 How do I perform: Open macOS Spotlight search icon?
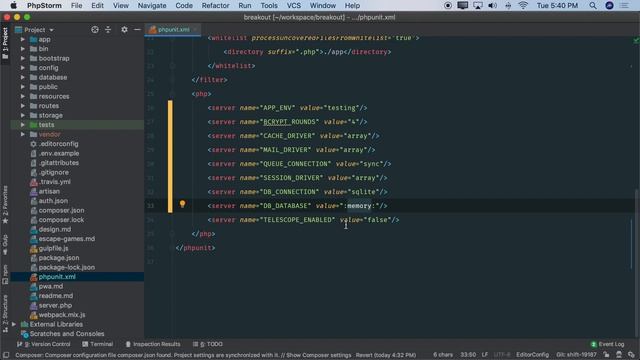(x=593, y=6)
